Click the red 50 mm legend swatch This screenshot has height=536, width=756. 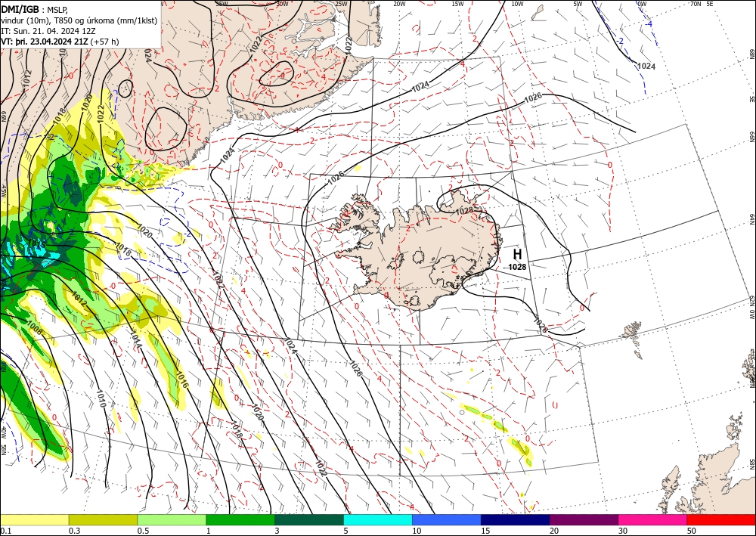click(x=721, y=519)
